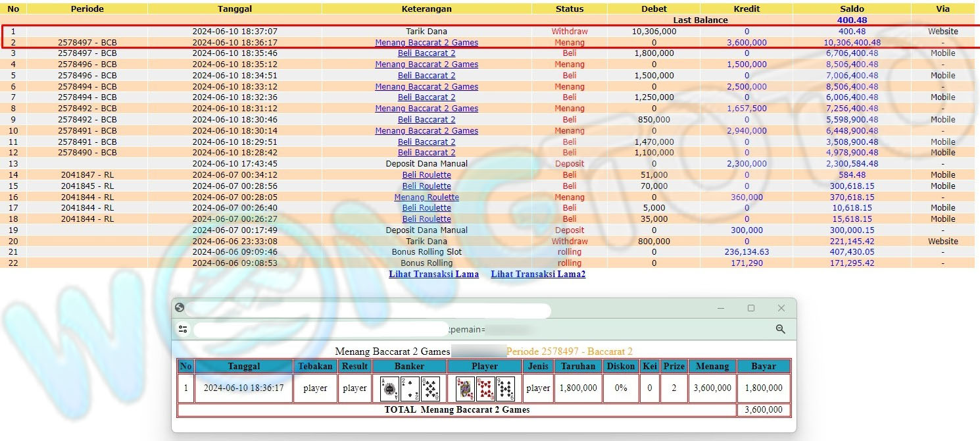Image resolution: width=980 pixels, height=441 pixels.
Task: Open Menang Baccarat 2 Games at 18:30:14
Action: [426, 130]
